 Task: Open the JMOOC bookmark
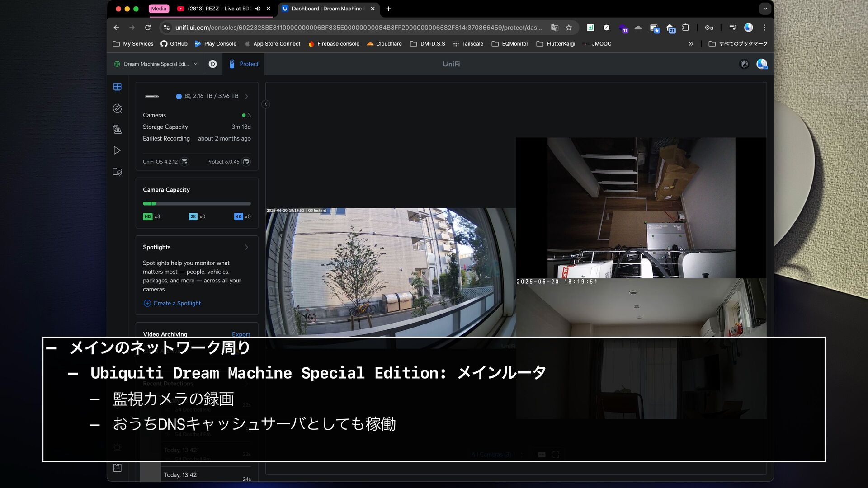[x=597, y=44]
